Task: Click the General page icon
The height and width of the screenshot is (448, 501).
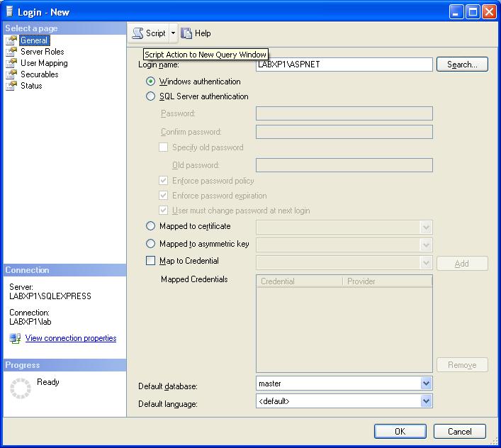Action: pyautogui.click(x=11, y=40)
